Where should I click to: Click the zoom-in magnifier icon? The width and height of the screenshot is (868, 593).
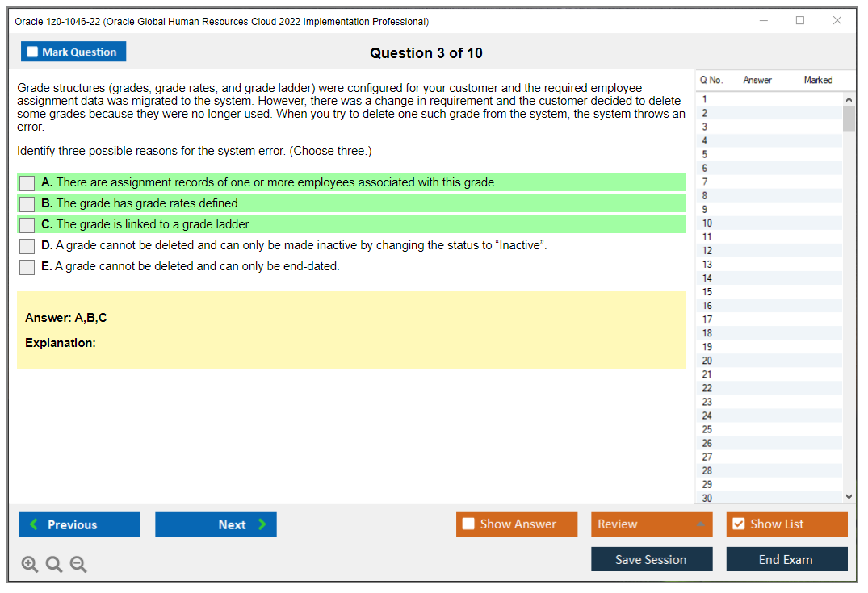coord(30,564)
